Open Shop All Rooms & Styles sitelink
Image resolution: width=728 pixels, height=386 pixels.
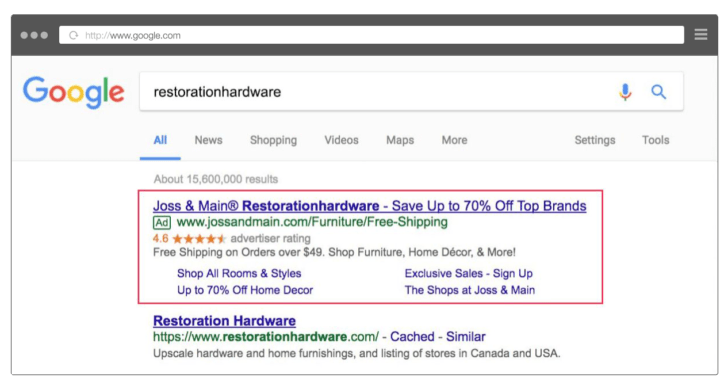click(x=239, y=273)
